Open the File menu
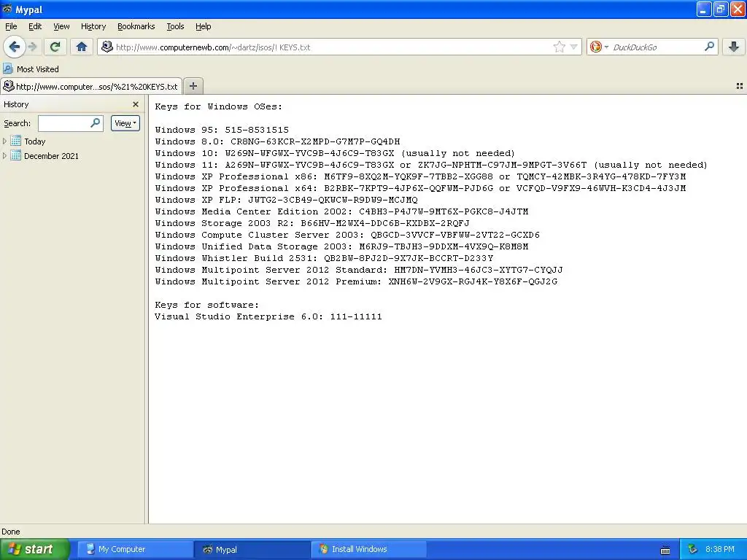 (x=11, y=26)
